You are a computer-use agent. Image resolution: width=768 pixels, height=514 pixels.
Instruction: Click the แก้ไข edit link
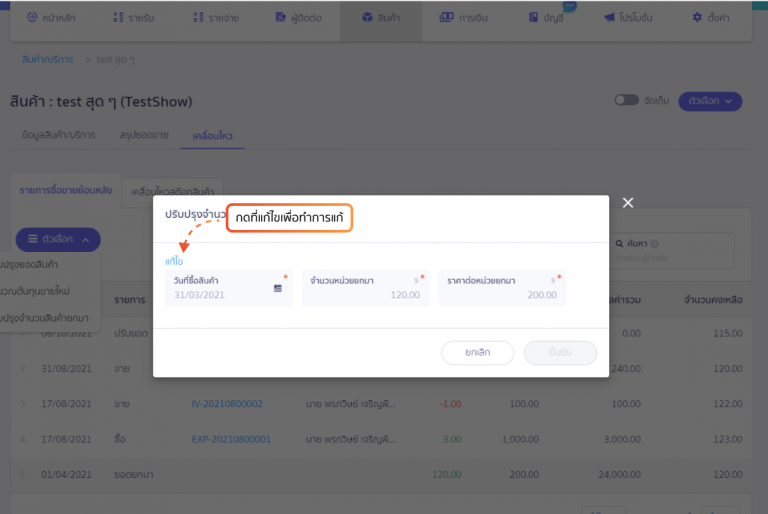174,261
